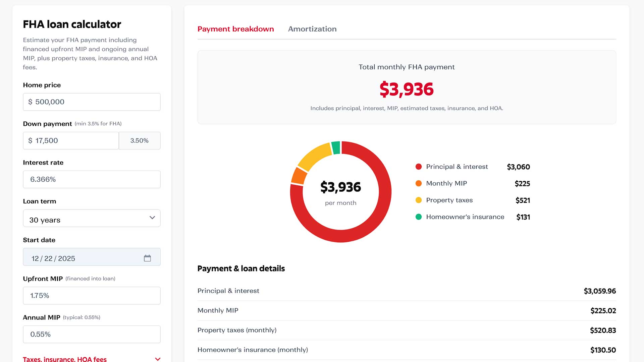The image size is (644, 362).
Task: Edit the Annual MIP 0.55% field
Action: point(92,334)
